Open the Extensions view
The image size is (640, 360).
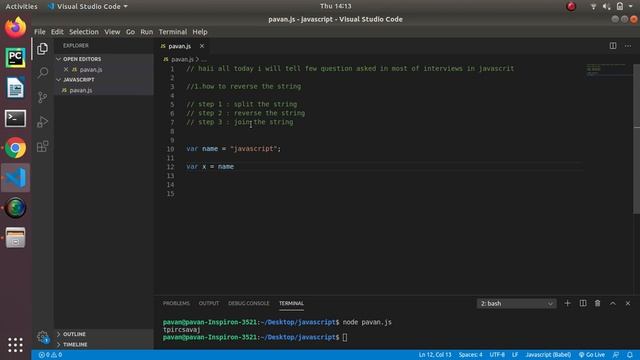point(42,146)
